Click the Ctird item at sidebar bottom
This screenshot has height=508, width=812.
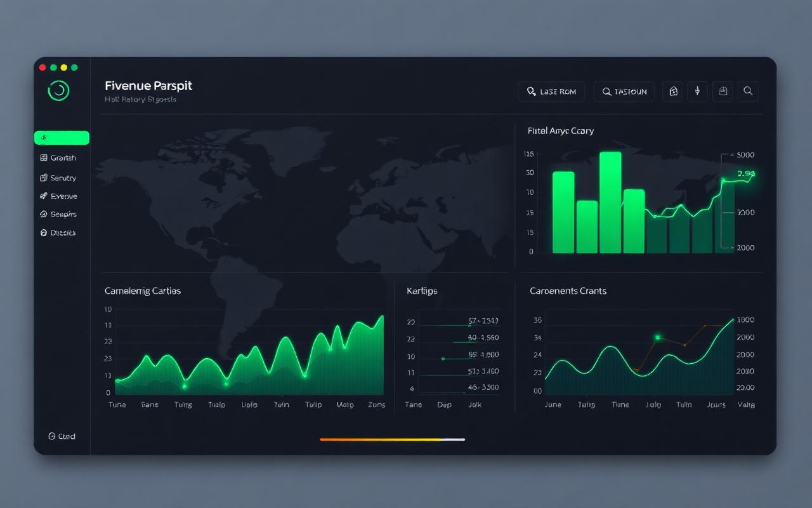(62, 436)
